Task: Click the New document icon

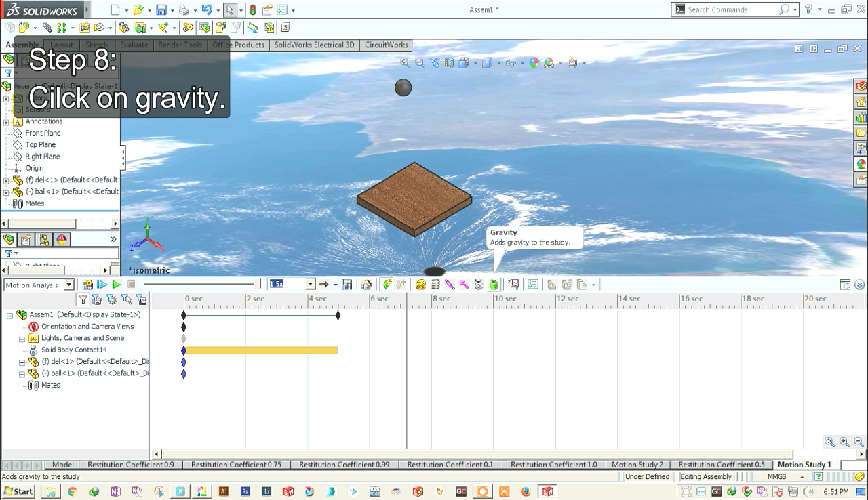Action: [115, 9]
